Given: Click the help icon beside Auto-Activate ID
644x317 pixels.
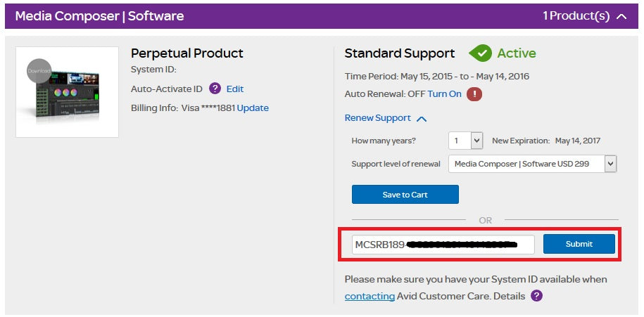Looking at the screenshot, I should [215, 89].
